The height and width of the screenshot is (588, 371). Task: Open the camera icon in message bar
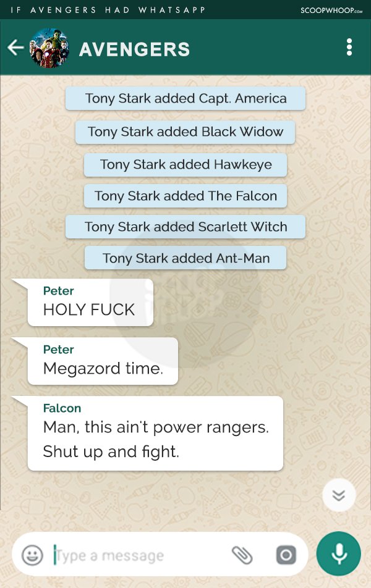(x=286, y=555)
